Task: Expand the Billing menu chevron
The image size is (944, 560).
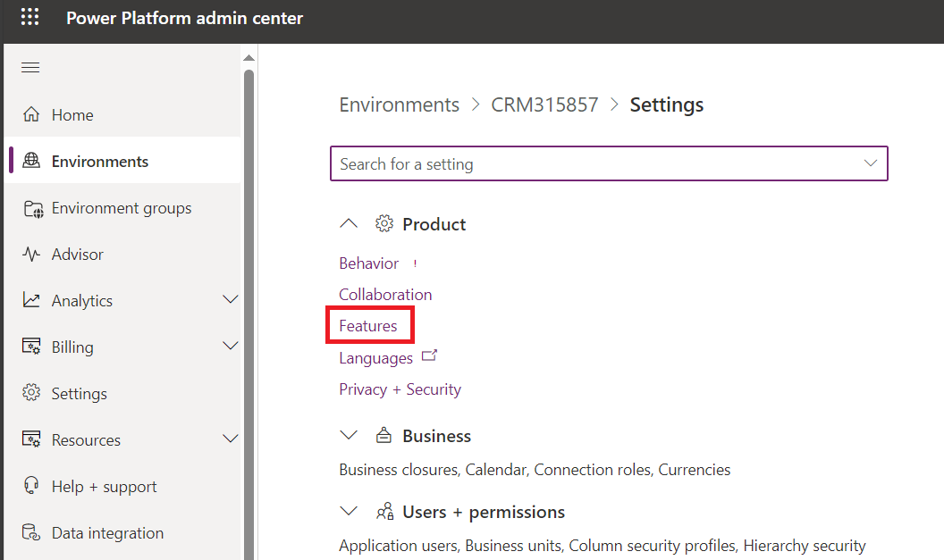Action: (230, 346)
